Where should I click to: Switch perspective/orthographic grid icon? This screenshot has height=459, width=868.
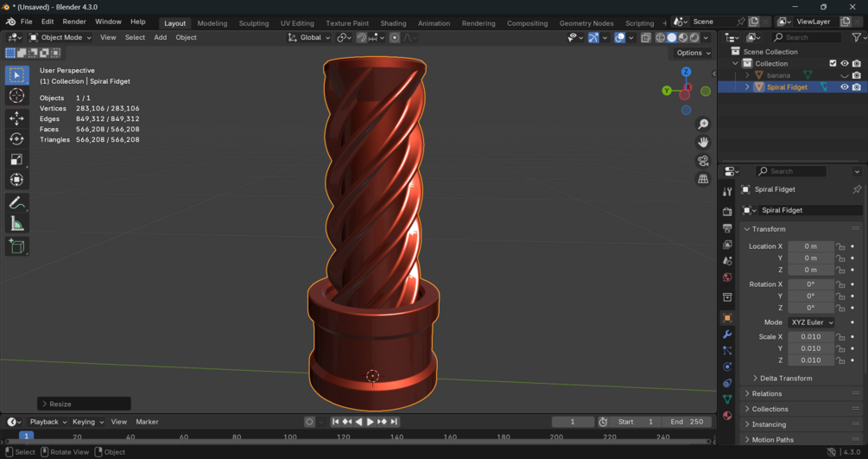(703, 179)
